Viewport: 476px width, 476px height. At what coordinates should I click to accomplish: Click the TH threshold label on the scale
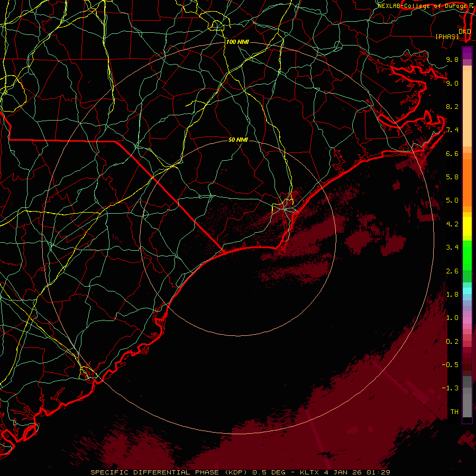coord(454,412)
